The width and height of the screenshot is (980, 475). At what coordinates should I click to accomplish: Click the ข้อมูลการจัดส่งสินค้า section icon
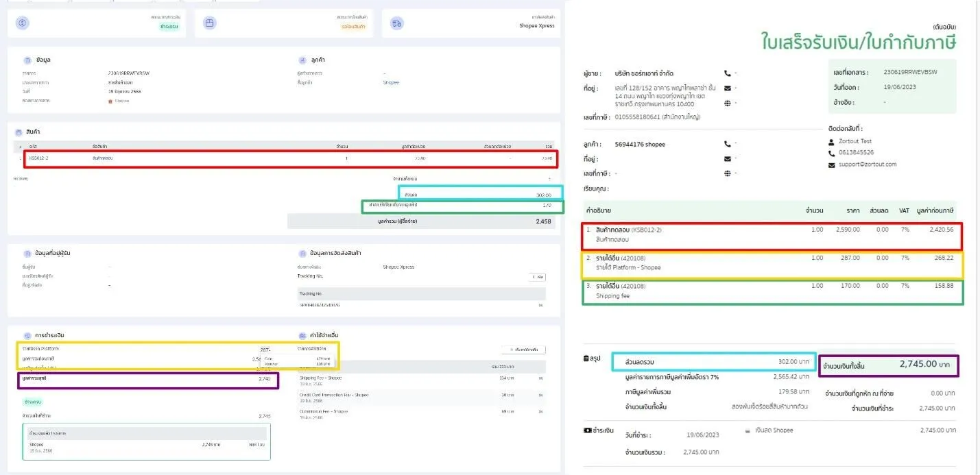click(x=302, y=254)
